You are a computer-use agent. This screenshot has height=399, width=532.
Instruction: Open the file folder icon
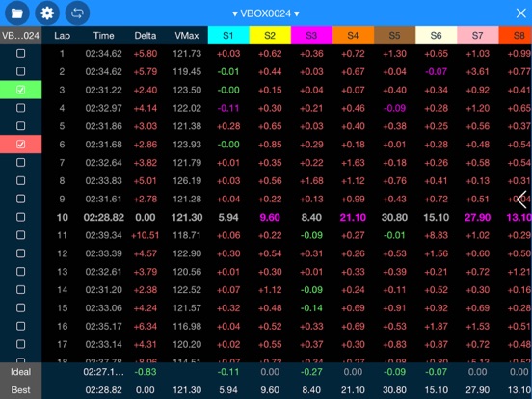pyautogui.click(x=17, y=13)
